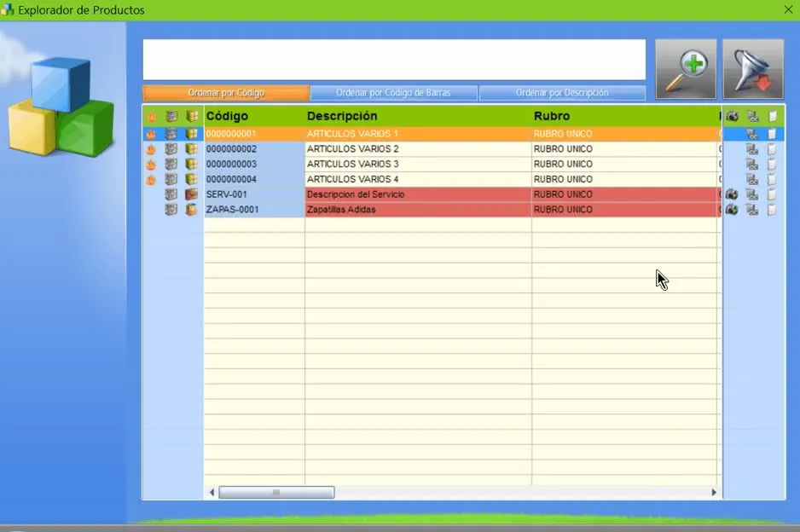Click the scroll left arrow under the table
The width and height of the screenshot is (800, 532).
(x=212, y=492)
